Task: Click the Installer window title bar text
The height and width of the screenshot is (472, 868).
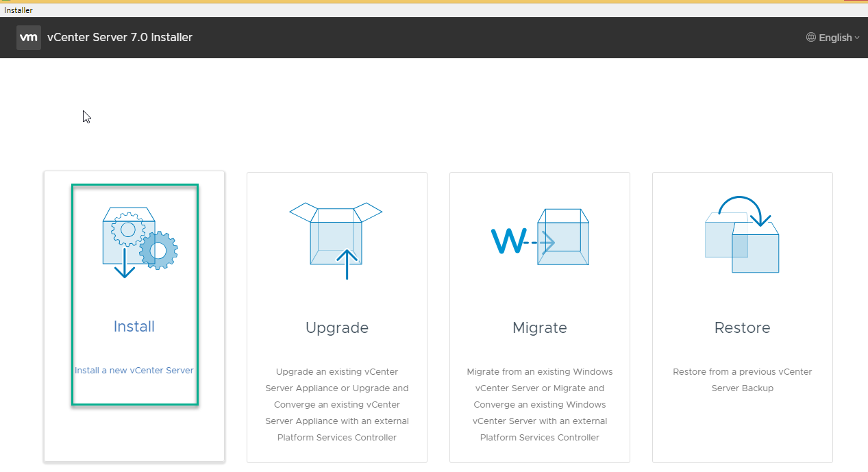Action: [x=18, y=10]
